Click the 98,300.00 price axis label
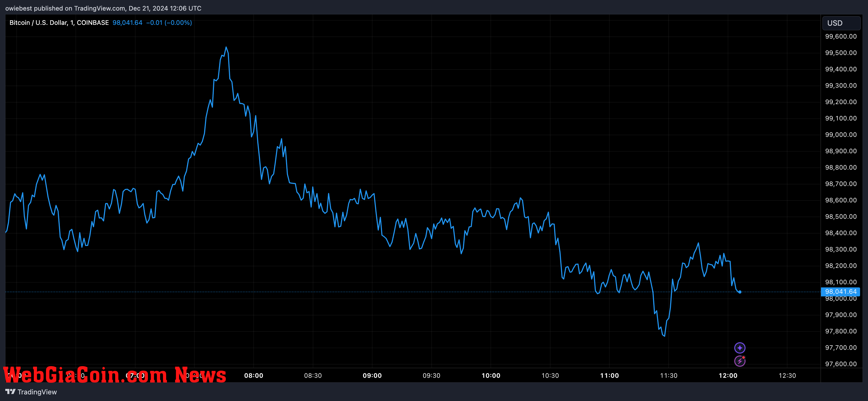The height and width of the screenshot is (401, 868). pos(841,249)
